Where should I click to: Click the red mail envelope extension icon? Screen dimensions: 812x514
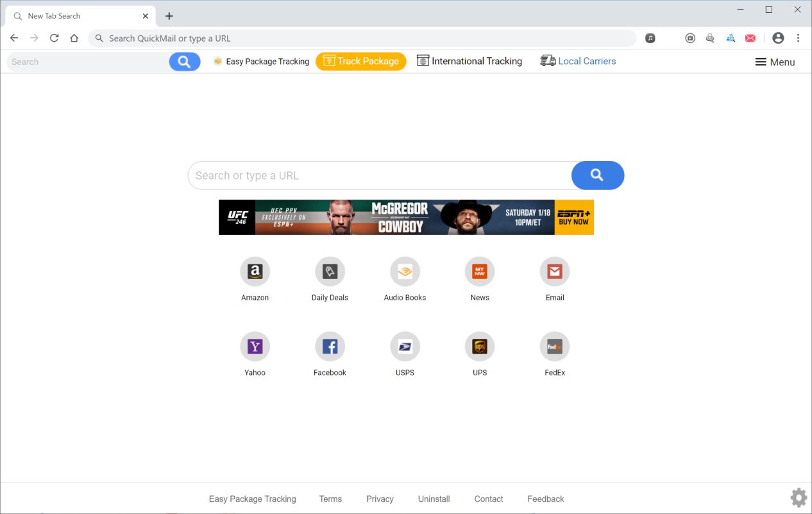tap(750, 38)
